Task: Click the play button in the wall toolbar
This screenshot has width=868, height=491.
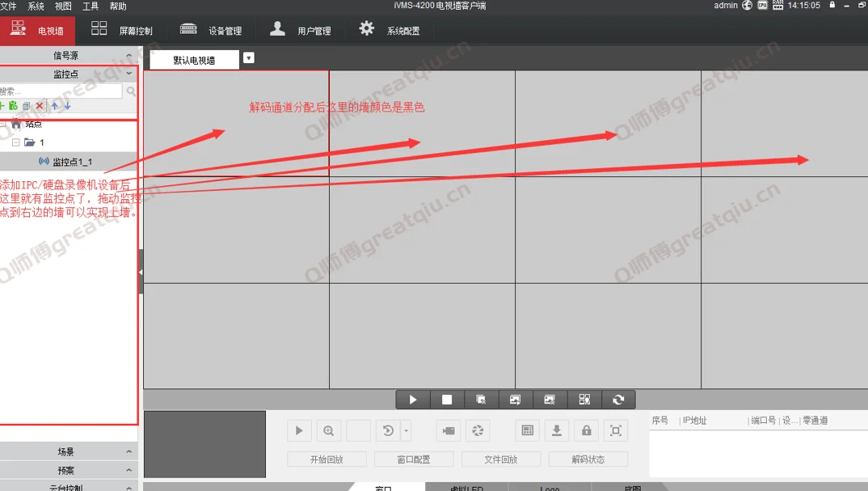Action: pos(413,400)
